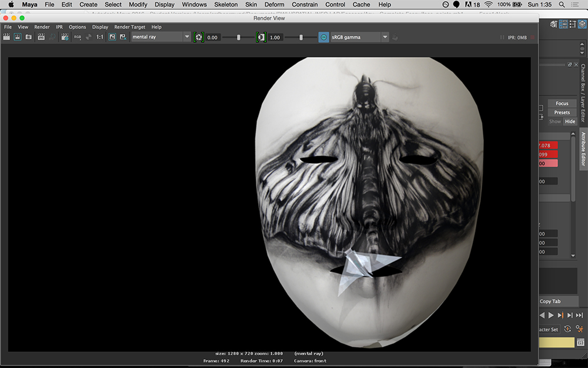Click the exposure slider handle
The height and width of the screenshot is (368, 588).
pyautogui.click(x=238, y=37)
